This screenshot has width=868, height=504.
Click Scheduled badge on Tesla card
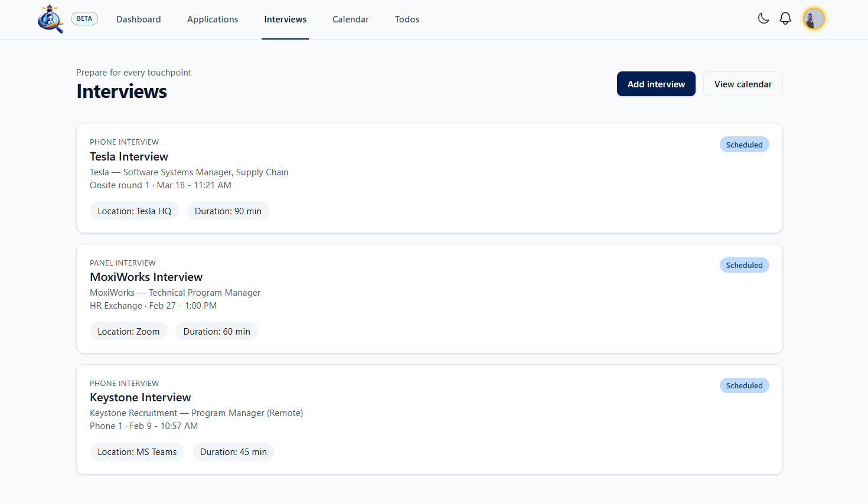click(744, 145)
